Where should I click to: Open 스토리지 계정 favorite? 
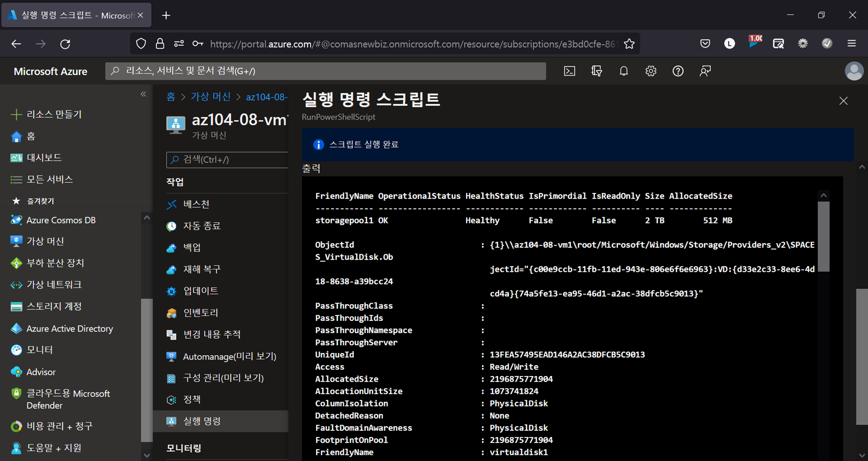(x=46, y=306)
